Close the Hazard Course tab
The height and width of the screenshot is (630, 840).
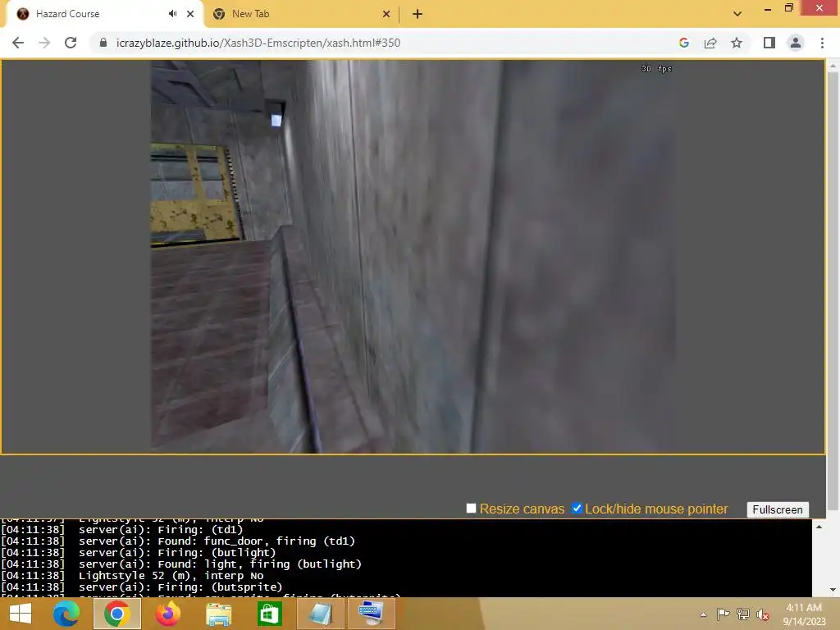click(x=190, y=14)
